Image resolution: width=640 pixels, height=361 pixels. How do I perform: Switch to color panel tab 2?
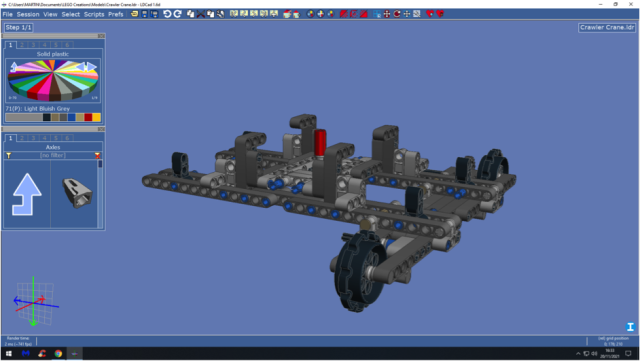[22, 45]
